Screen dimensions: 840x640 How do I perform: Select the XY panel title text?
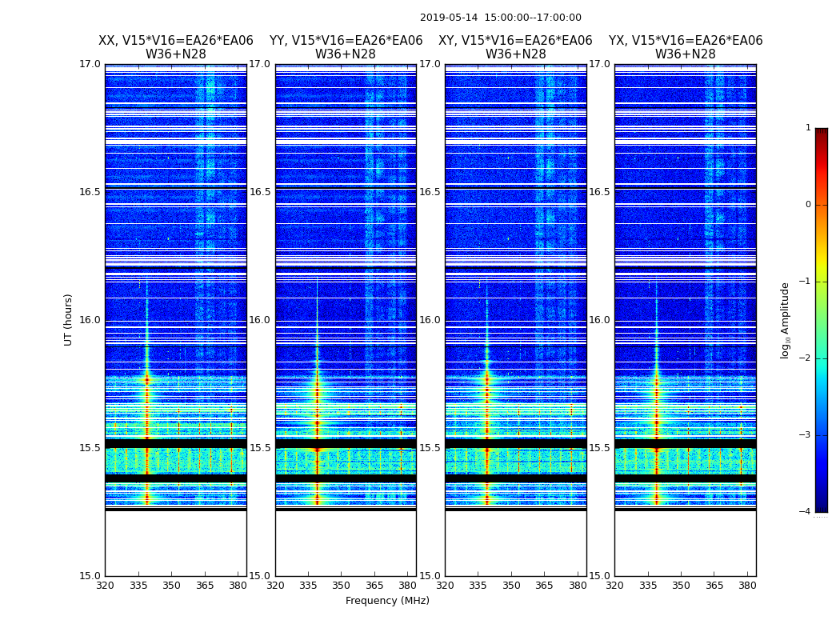click(x=515, y=47)
